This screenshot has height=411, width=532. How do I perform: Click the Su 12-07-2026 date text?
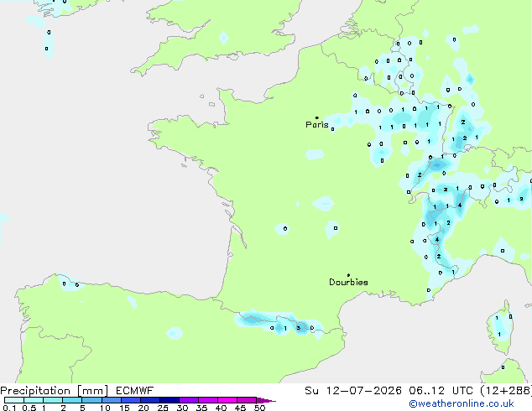tap(353, 391)
